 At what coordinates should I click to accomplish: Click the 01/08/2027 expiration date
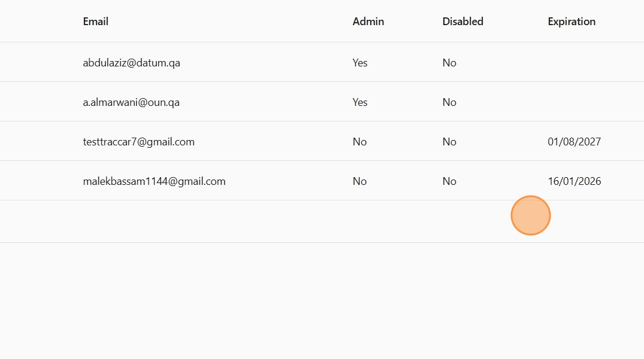tap(574, 142)
